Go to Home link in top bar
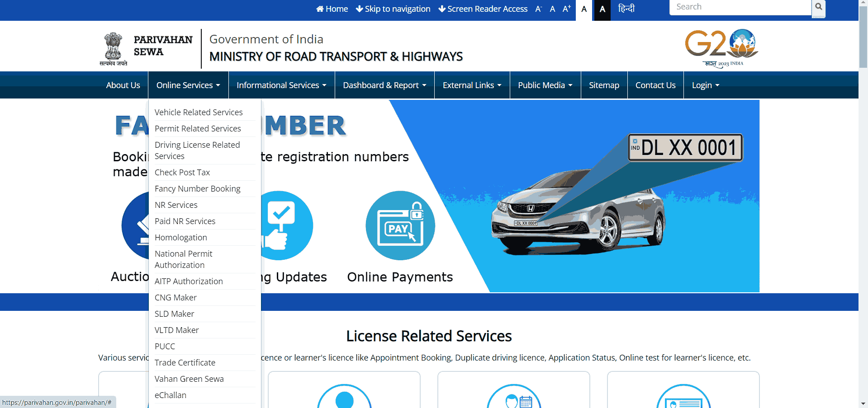Image resolution: width=868 pixels, height=408 pixels. click(332, 9)
